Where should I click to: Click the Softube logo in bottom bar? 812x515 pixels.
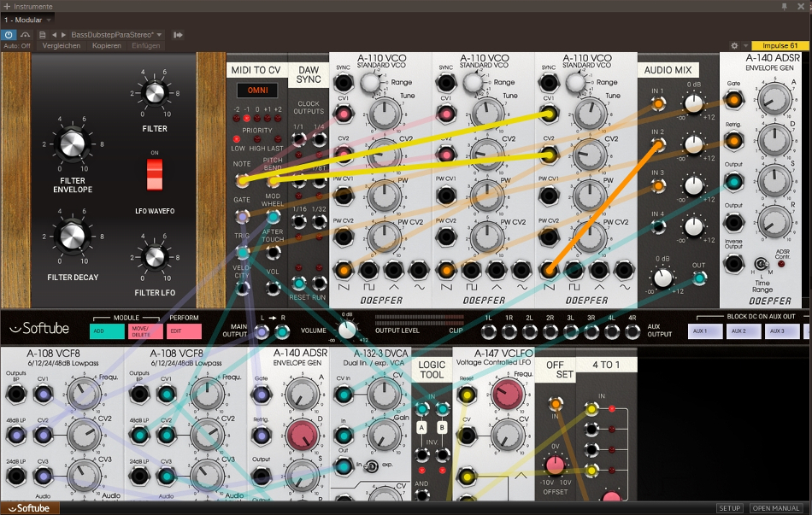29,508
